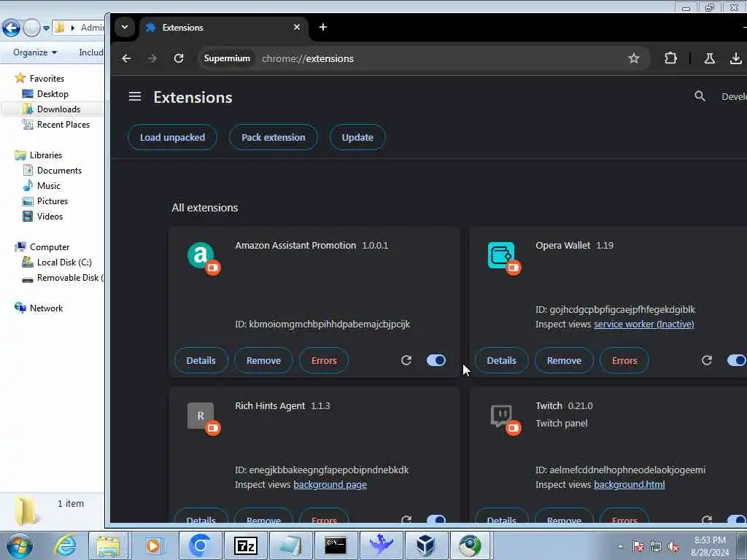The width and height of the screenshot is (747, 560).
Task: Open Removable Disk in Explorer sidebar
Action: (x=63, y=278)
